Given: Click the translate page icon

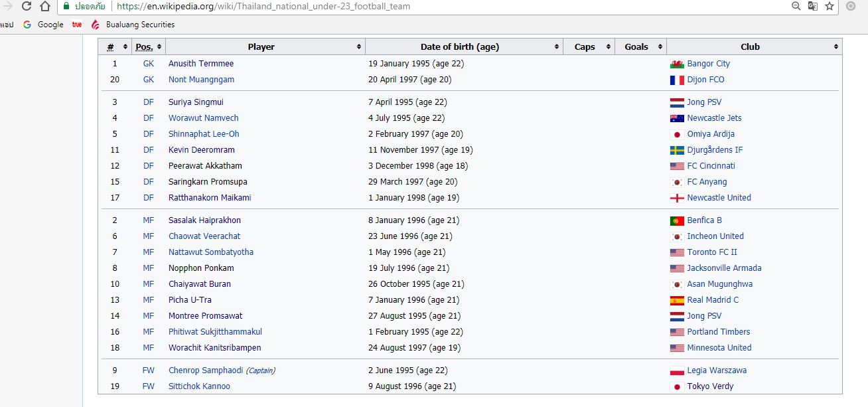Looking at the screenshot, I should tap(813, 6).
